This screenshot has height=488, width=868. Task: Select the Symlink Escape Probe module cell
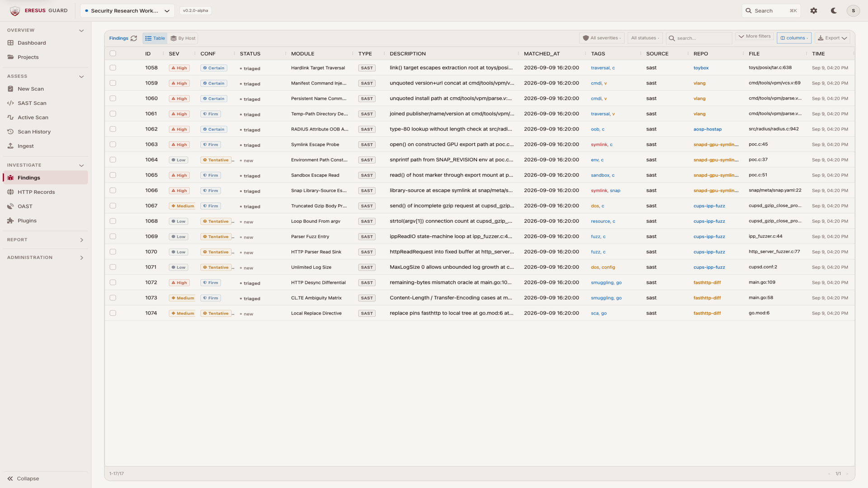[x=315, y=145]
